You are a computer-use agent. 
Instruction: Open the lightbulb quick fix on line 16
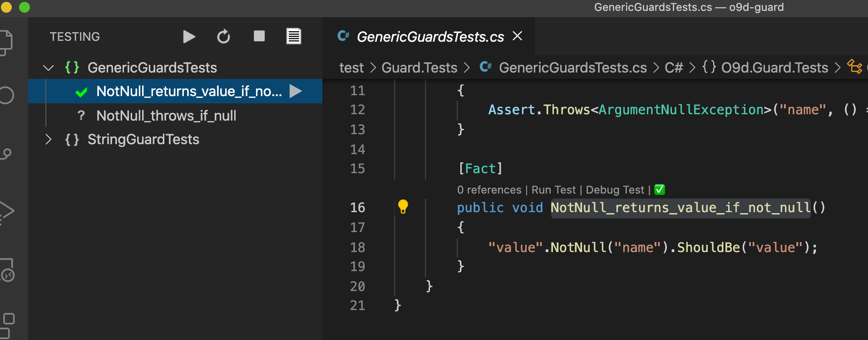(403, 207)
